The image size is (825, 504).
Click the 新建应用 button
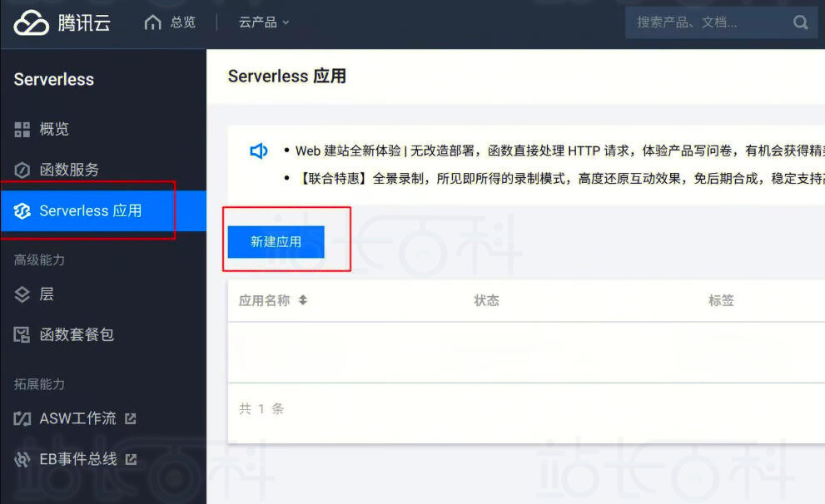(x=276, y=242)
